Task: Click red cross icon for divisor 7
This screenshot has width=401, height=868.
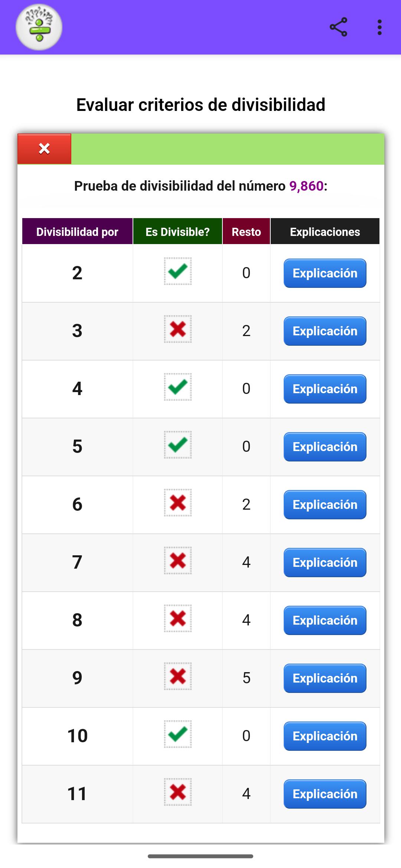Action: tap(178, 560)
